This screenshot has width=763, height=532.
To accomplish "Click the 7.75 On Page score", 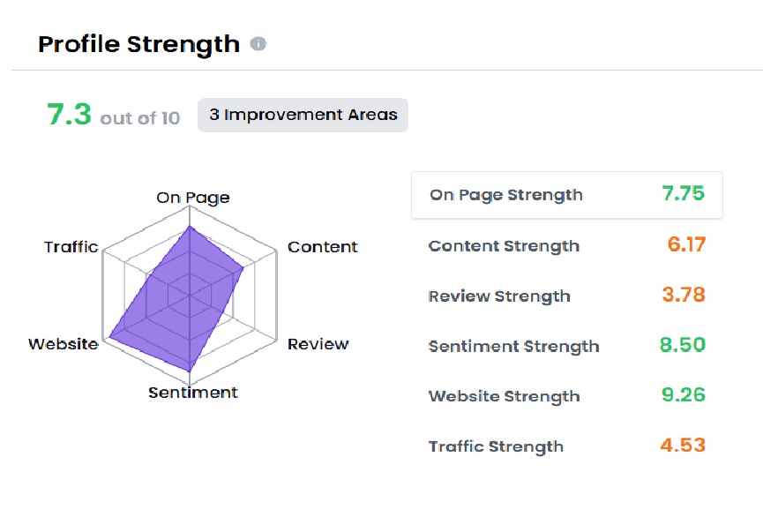I will [x=683, y=194].
